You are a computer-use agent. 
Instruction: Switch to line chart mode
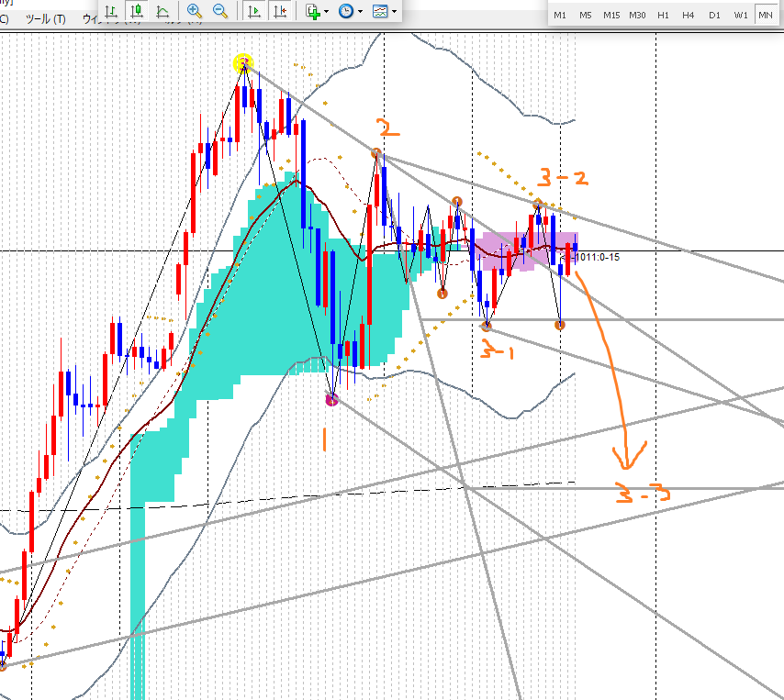162,11
